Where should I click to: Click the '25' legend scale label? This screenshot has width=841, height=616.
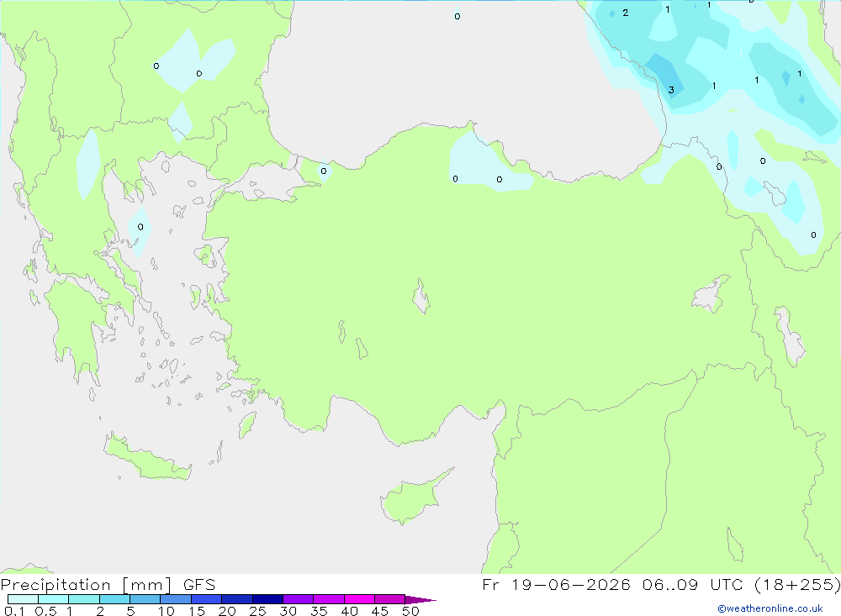click(257, 611)
